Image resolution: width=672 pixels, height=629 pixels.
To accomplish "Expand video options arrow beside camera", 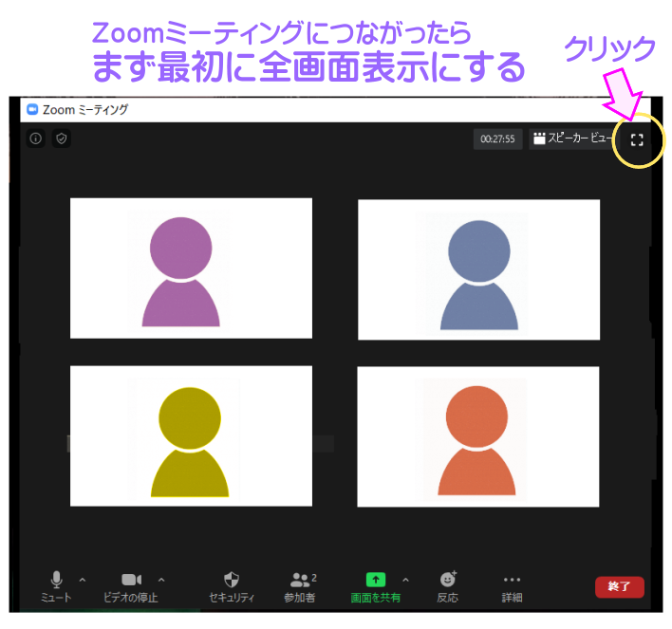I will [x=160, y=580].
